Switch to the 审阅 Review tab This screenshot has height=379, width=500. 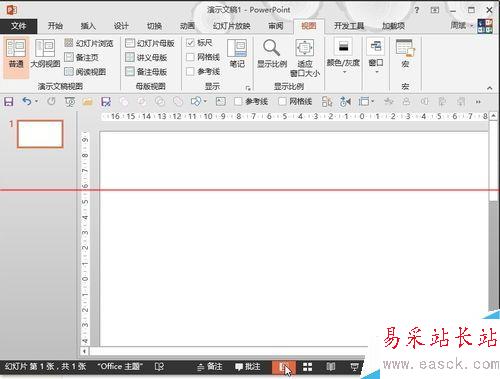[276, 26]
